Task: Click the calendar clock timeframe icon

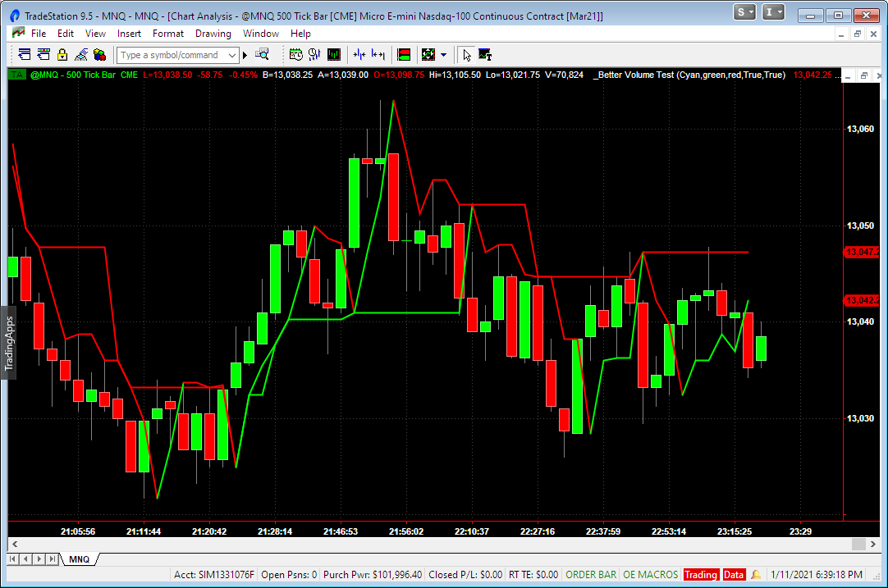Action: click(295, 55)
